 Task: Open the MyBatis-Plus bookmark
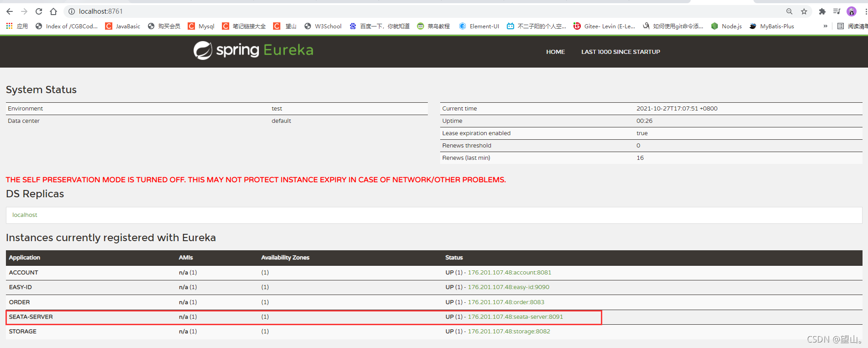point(772,26)
